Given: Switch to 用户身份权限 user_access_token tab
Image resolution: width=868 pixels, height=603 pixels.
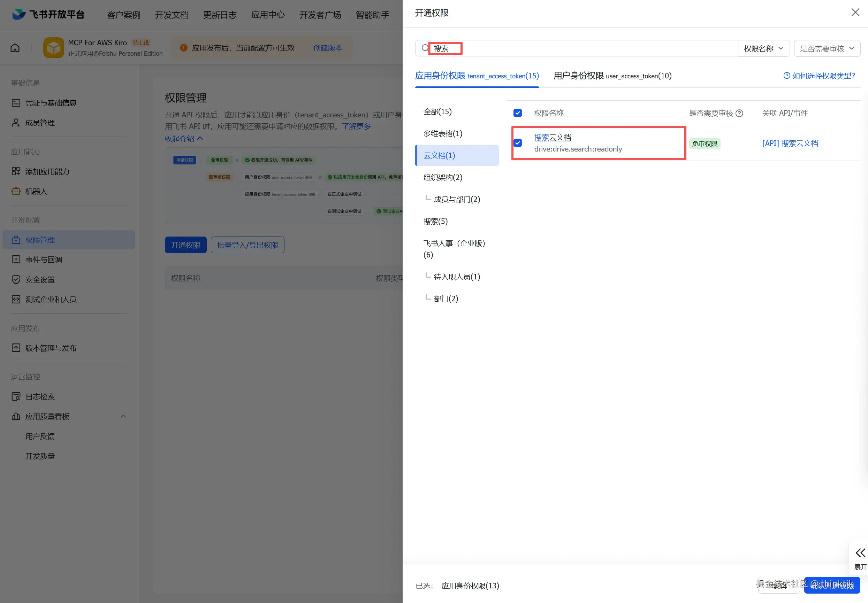Looking at the screenshot, I should tap(612, 76).
